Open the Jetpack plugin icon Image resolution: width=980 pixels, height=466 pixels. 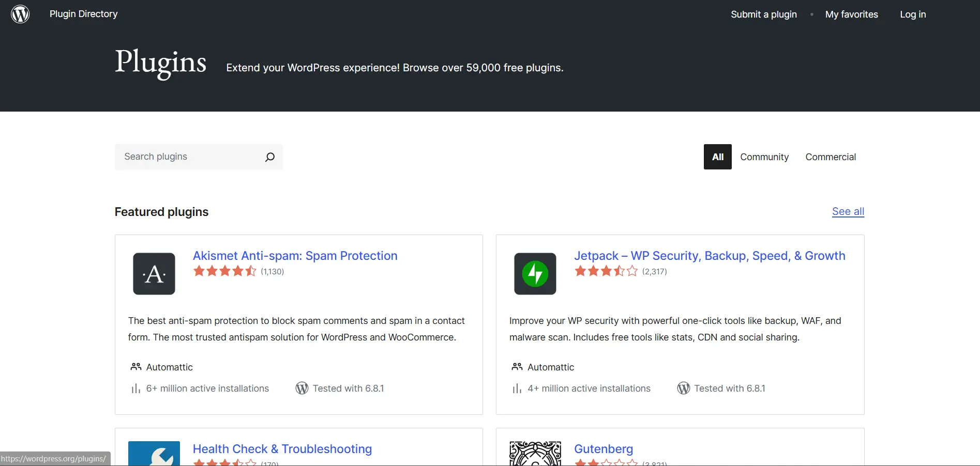click(x=535, y=274)
